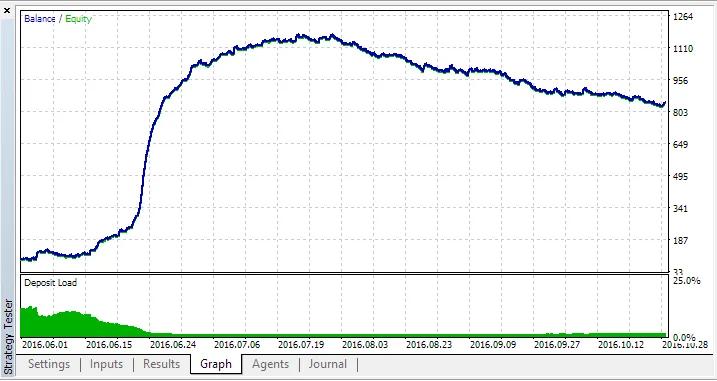Open the Settings tab
Screen dimensions: 717x381
[49, 364]
